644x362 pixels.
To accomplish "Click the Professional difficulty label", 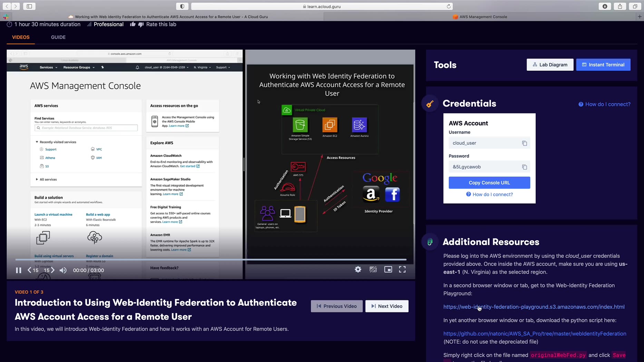I will tap(109, 24).
